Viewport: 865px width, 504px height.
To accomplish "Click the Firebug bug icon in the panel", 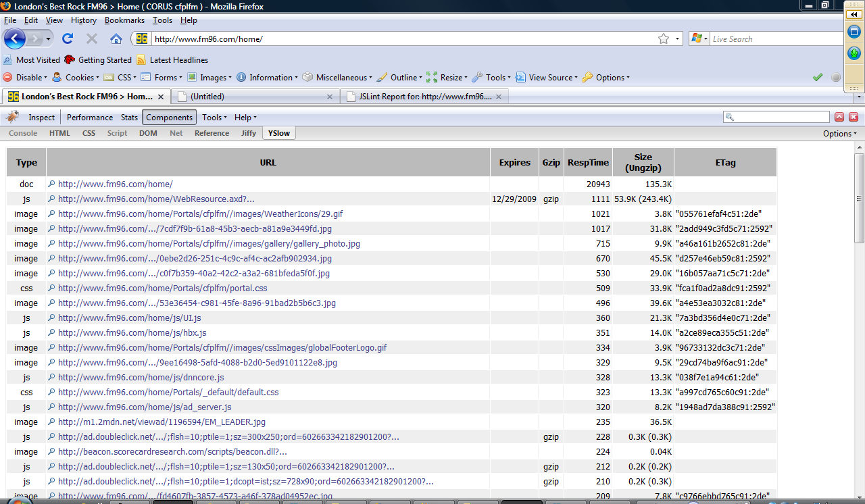I will tap(13, 117).
